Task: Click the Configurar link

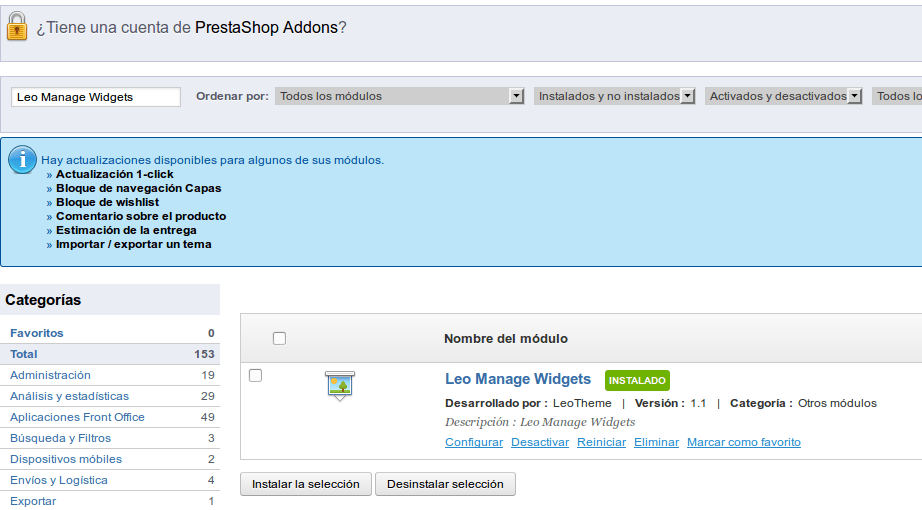Action: pyautogui.click(x=474, y=442)
